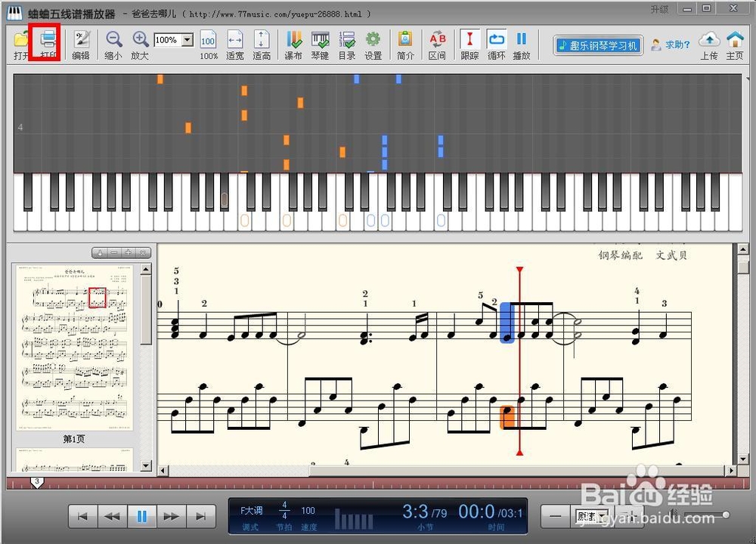Toggle the 琴键 keyboard display
This screenshot has height=544, width=756.
[x=320, y=45]
